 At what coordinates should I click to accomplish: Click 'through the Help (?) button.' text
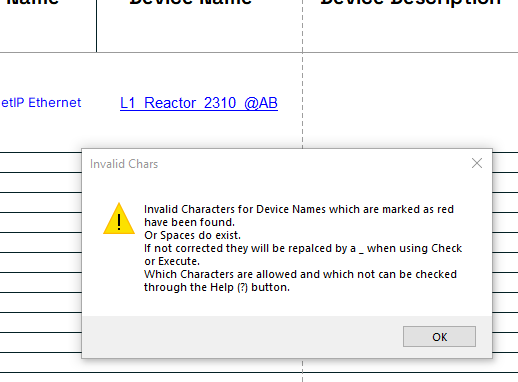coord(217,287)
